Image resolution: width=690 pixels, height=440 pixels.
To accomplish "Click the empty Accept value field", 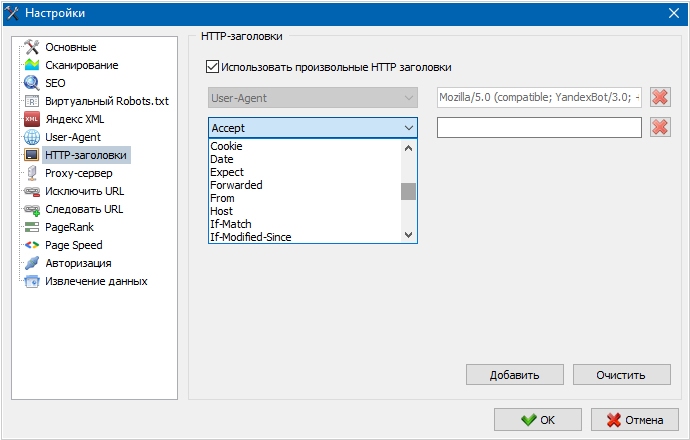I will coord(539,128).
